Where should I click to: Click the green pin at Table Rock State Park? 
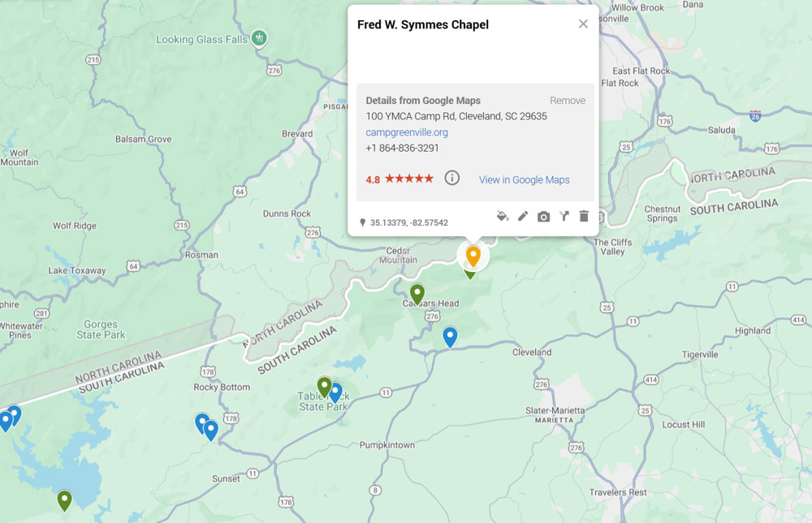tap(324, 387)
